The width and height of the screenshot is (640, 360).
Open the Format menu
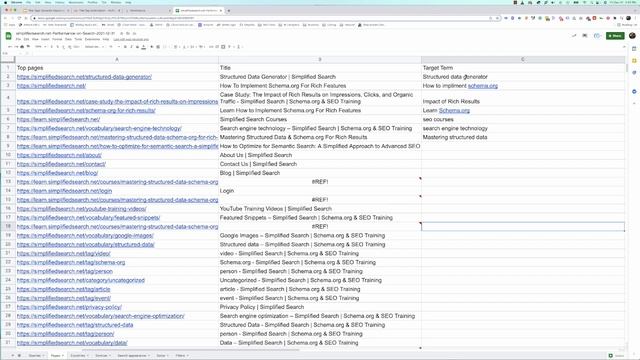(57, 39)
